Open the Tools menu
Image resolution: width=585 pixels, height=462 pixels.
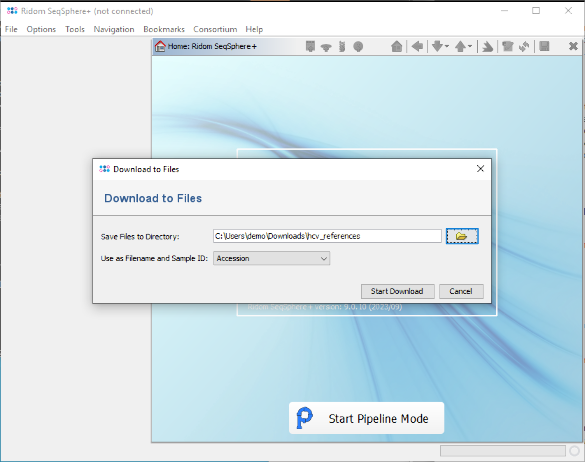[x=75, y=29]
